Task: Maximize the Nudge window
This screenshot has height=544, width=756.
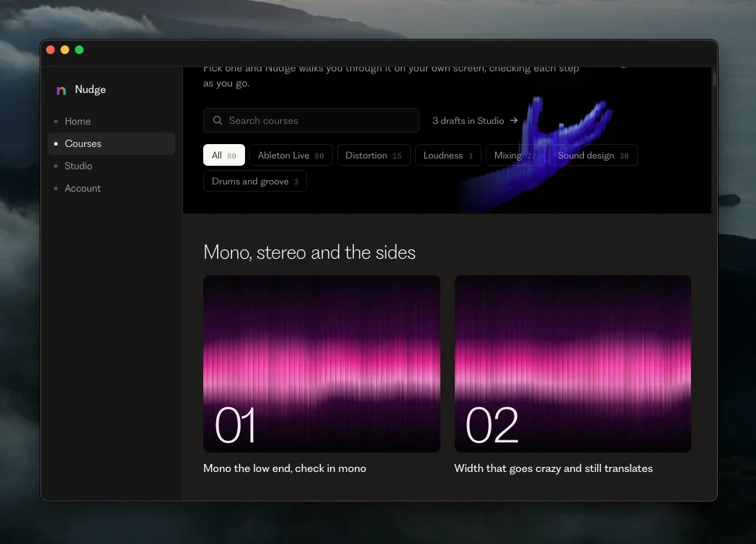Action: [x=79, y=50]
